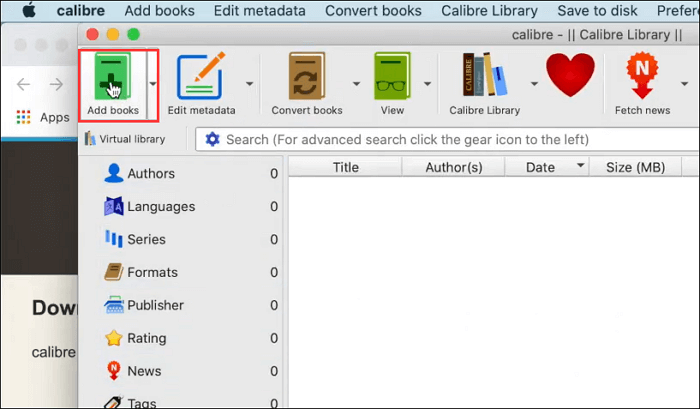The width and height of the screenshot is (700, 409).
Task: Open Convert books in the menu bar
Action: click(x=373, y=11)
